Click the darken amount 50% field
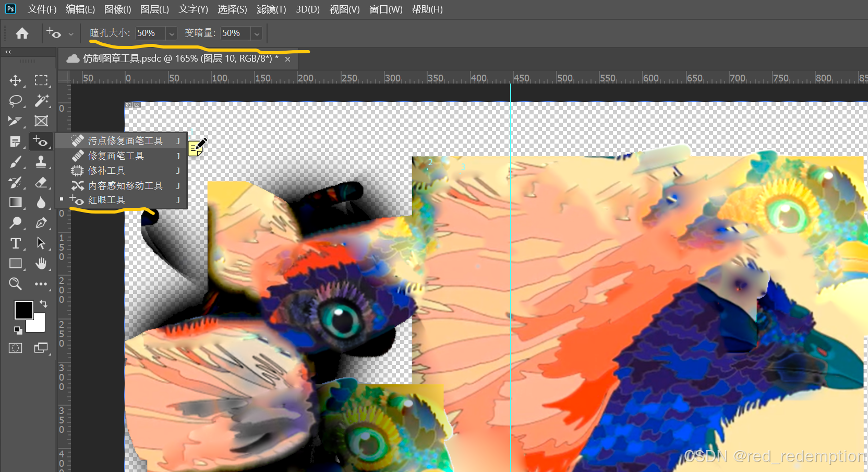 [x=235, y=33]
